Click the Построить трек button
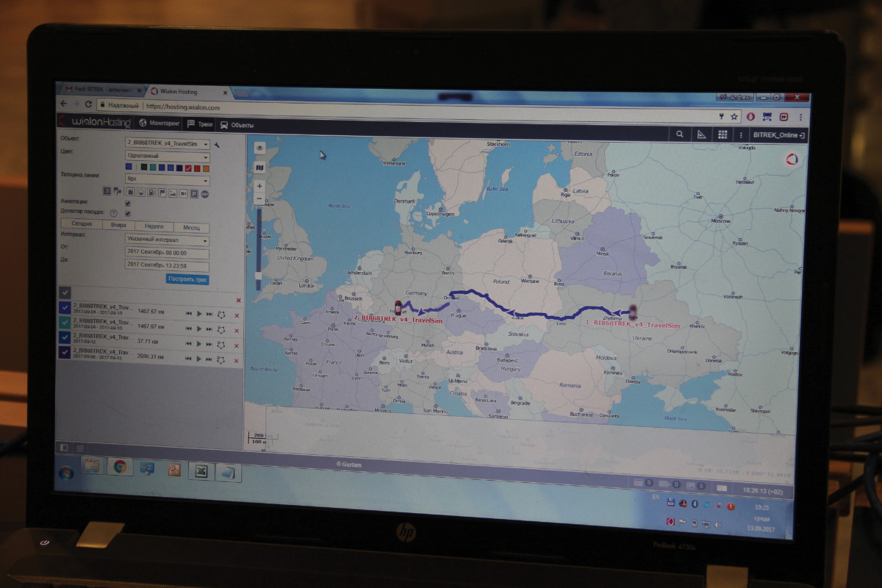 187,279
